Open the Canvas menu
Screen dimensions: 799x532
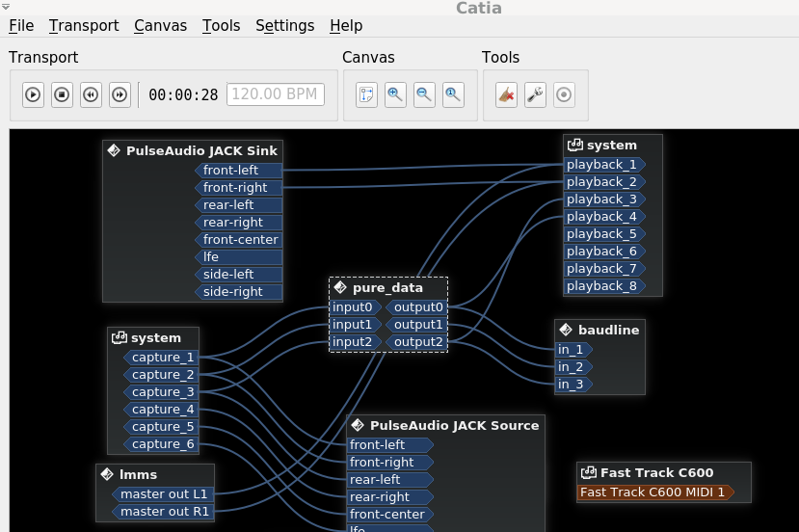(161, 25)
